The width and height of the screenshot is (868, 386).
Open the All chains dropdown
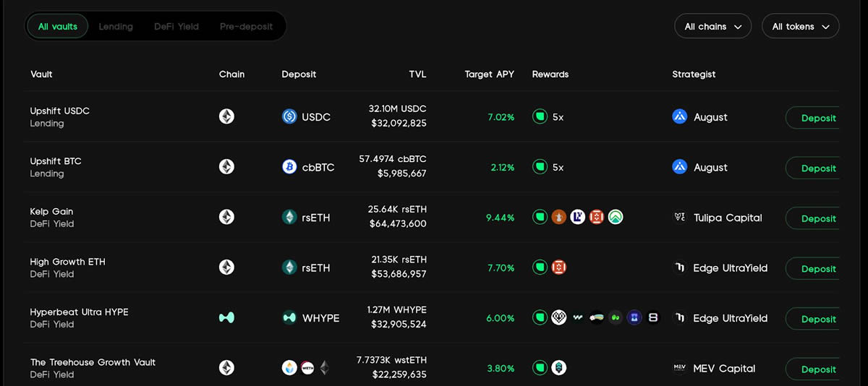pyautogui.click(x=712, y=26)
